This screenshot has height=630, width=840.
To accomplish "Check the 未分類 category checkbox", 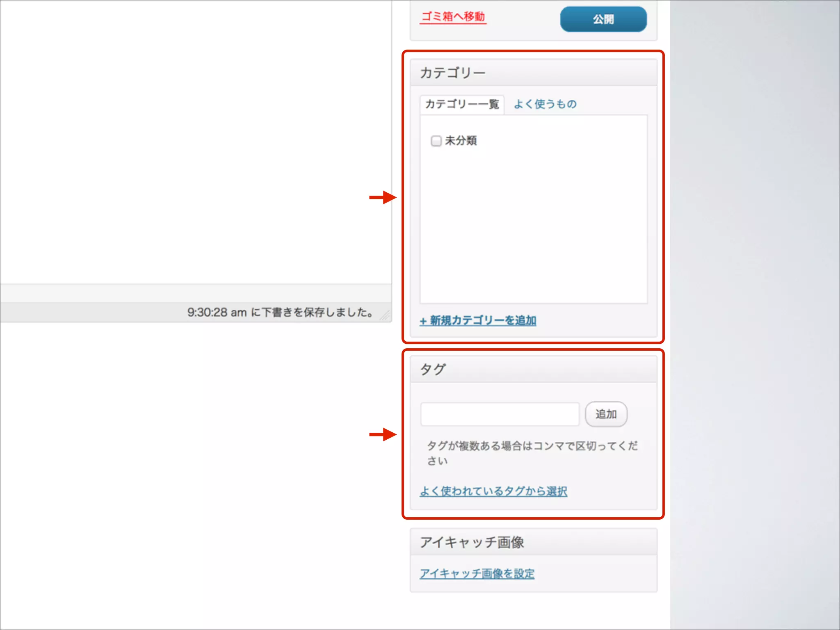I will 436,141.
